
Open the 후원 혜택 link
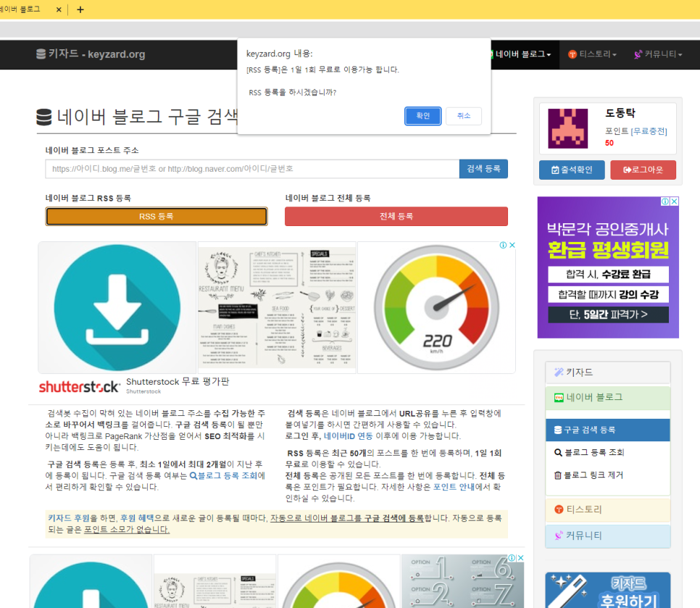pyautogui.click(x=137, y=518)
